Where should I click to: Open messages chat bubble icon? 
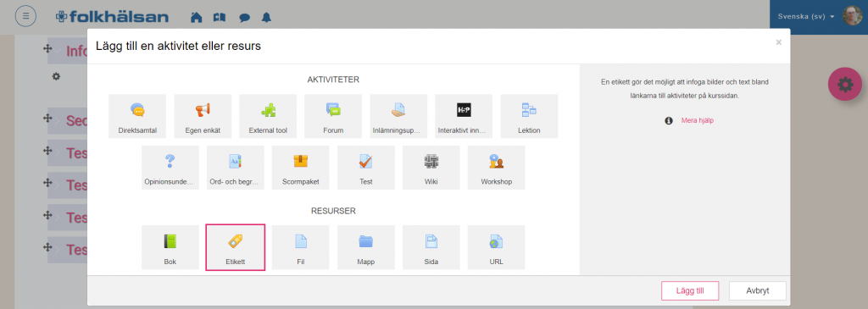coord(244,18)
